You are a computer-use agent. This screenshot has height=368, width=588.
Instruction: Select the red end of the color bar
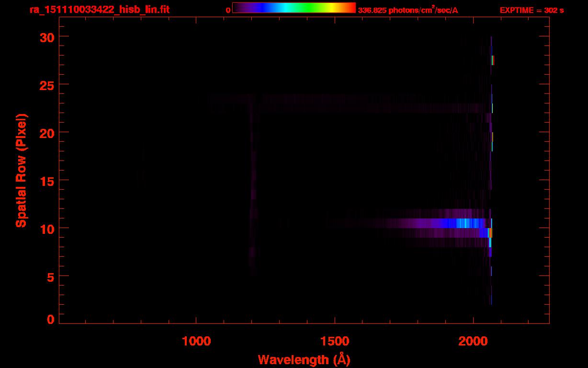click(351, 8)
